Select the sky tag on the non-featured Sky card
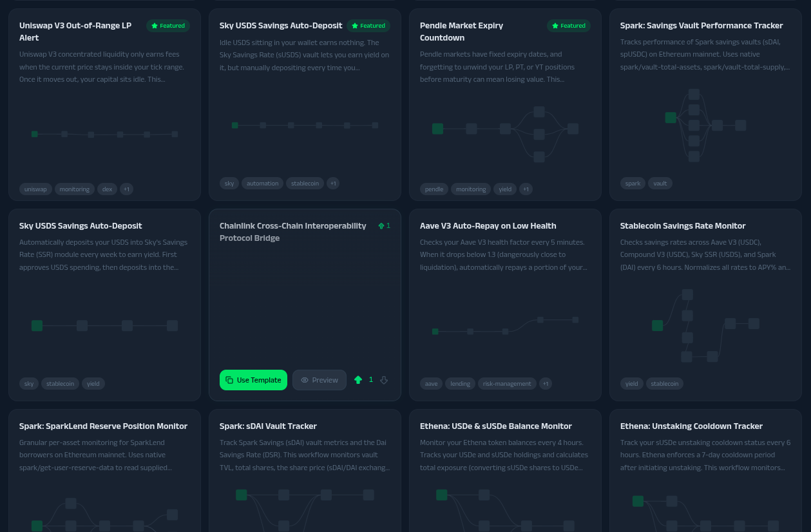Viewport: 811px width, 532px height. pos(29,384)
